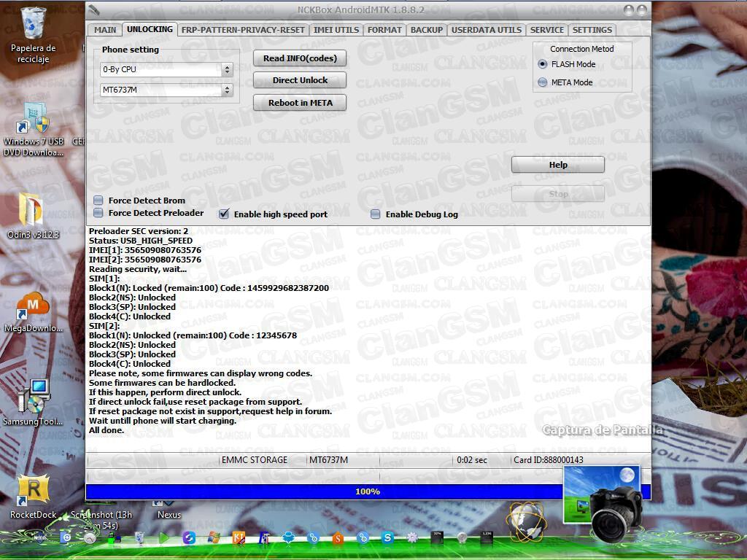Go to the IMEI UTILS tab
Image resolution: width=747 pixels, height=560 pixels.
click(336, 29)
